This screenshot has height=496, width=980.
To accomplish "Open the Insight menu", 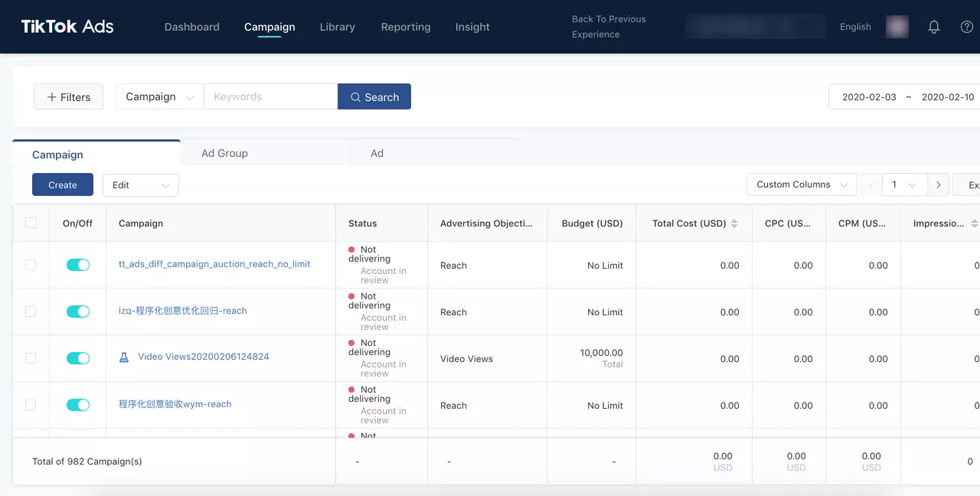I will coord(472,27).
